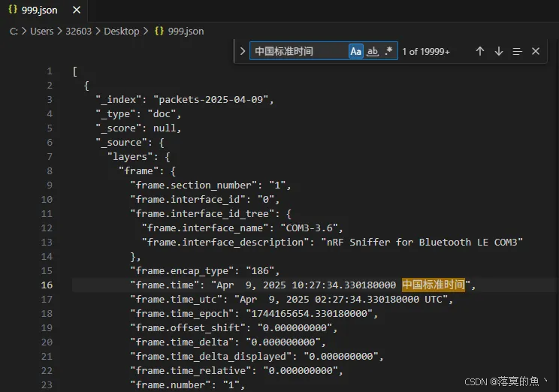The height and width of the screenshot is (392, 559).
Task: Click the "frame" key on line 8
Action: click(139, 171)
